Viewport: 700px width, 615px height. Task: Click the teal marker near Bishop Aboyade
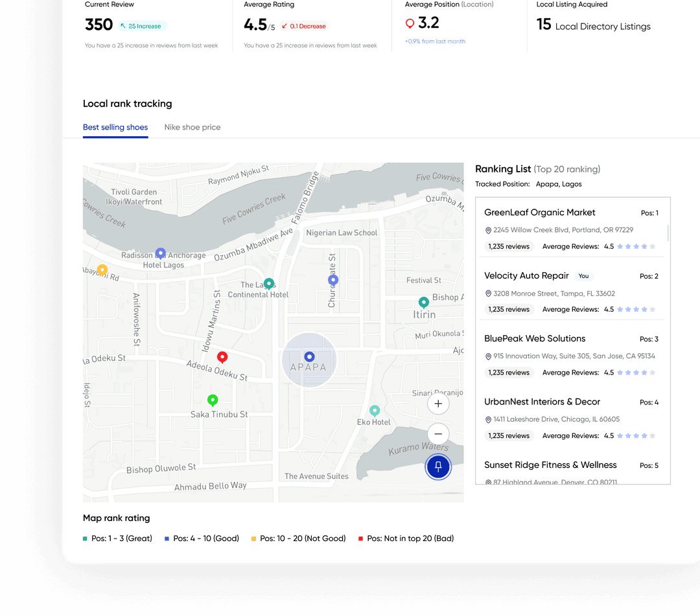coord(423,302)
